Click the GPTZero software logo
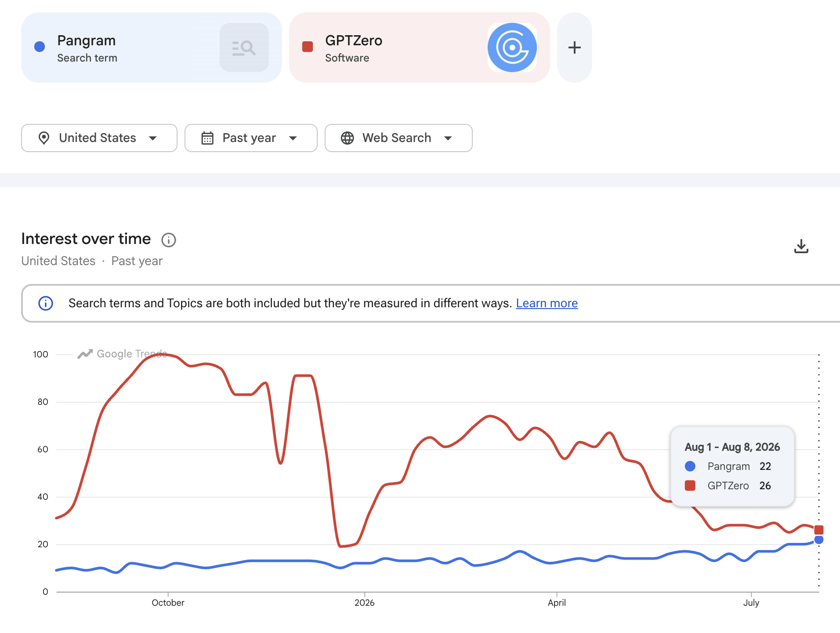This screenshot has width=840, height=633. (512, 47)
